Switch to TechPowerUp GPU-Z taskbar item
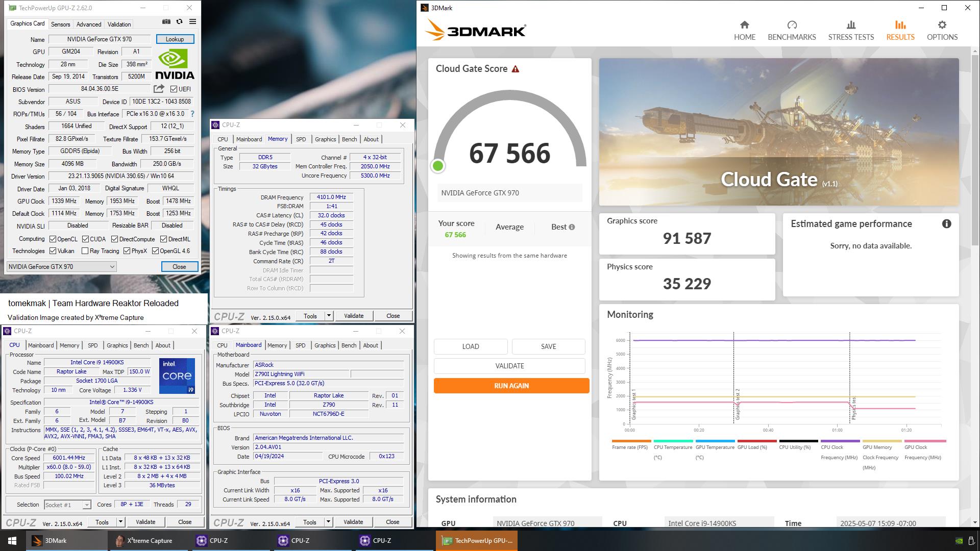This screenshot has width=980, height=551. [477, 541]
